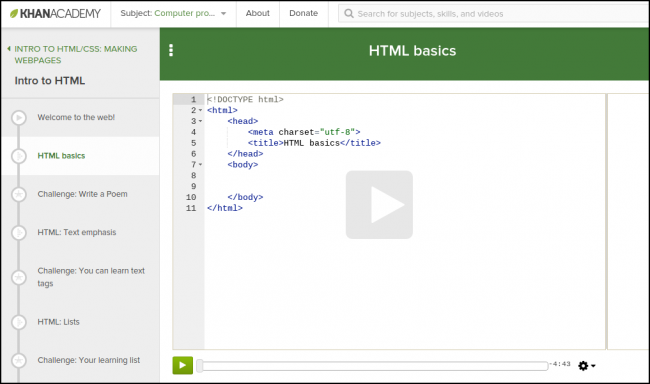The image size is (650, 384).
Task: Open the Donate page
Action: [x=303, y=13]
